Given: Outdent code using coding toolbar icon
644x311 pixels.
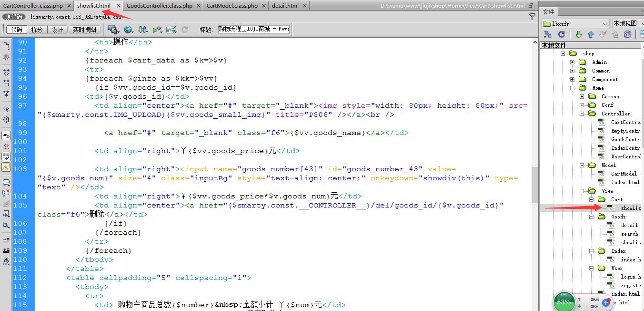Looking at the screenshot, I should pos(6,250).
